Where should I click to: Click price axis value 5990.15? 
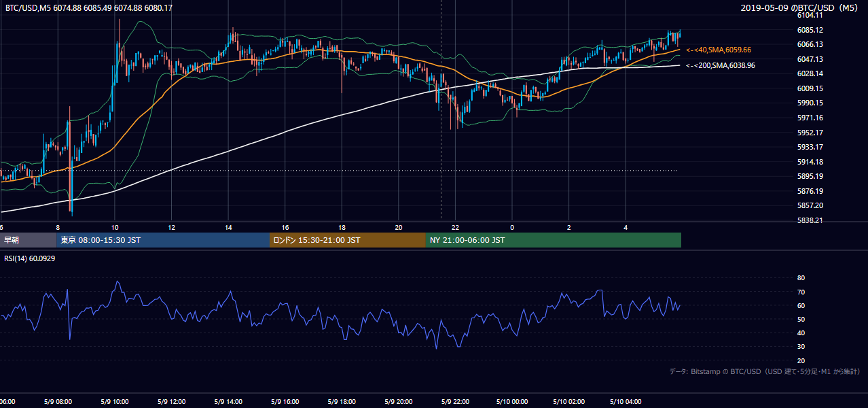810,103
